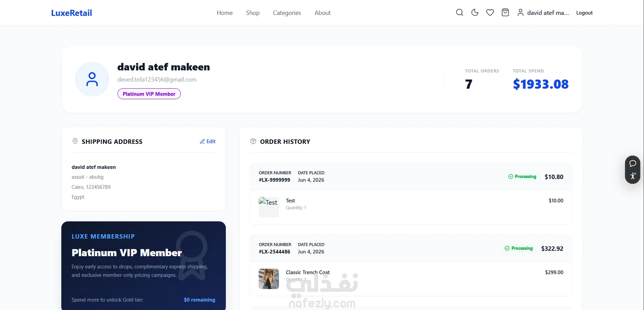Open the Shop menu item
Viewport: 644px width, 310px height.
click(253, 13)
